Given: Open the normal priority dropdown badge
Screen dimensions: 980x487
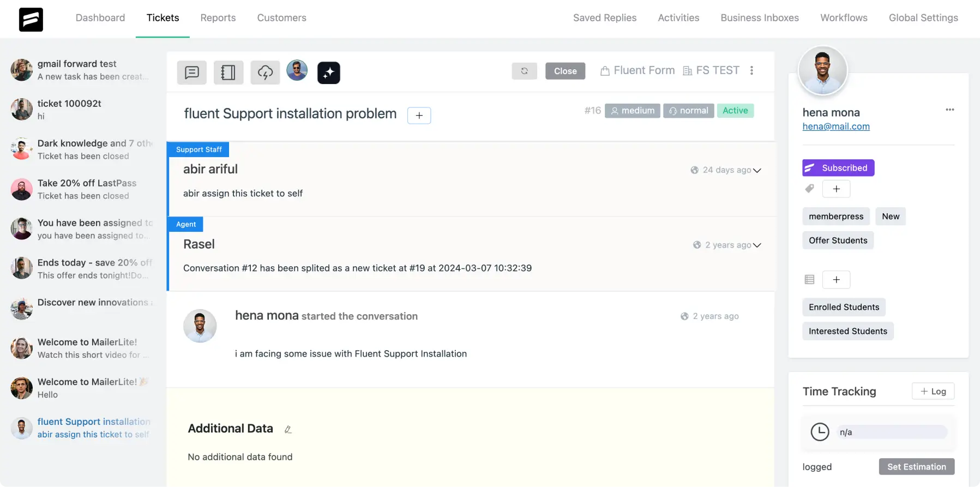Looking at the screenshot, I should pos(689,111).
